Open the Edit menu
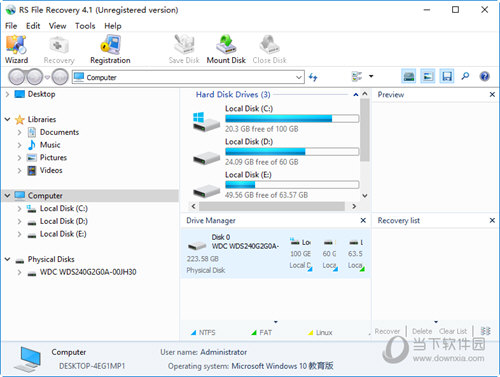500x377 pixels. (x=33, y=26)
